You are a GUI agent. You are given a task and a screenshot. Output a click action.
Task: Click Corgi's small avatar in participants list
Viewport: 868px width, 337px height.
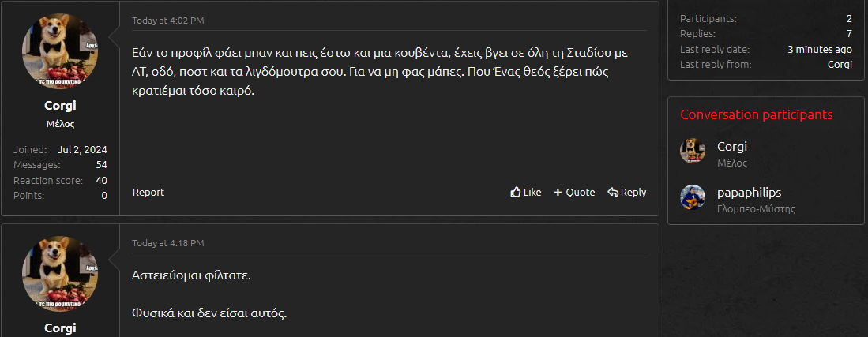693,152
